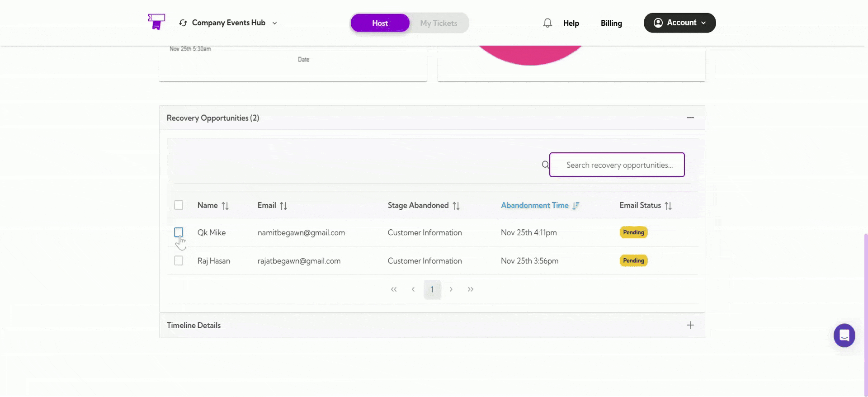Screen dimensions: 868x397
Task: Open the chat support widget
Action: (x=844, y=336)
